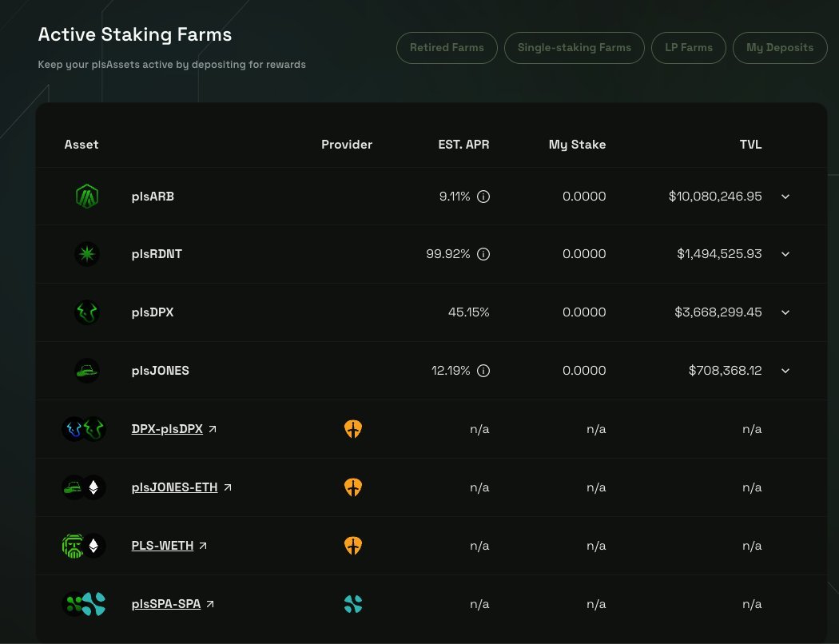Click the plsJONES hat token icon

pyautogui.click(x=86, y=370)
